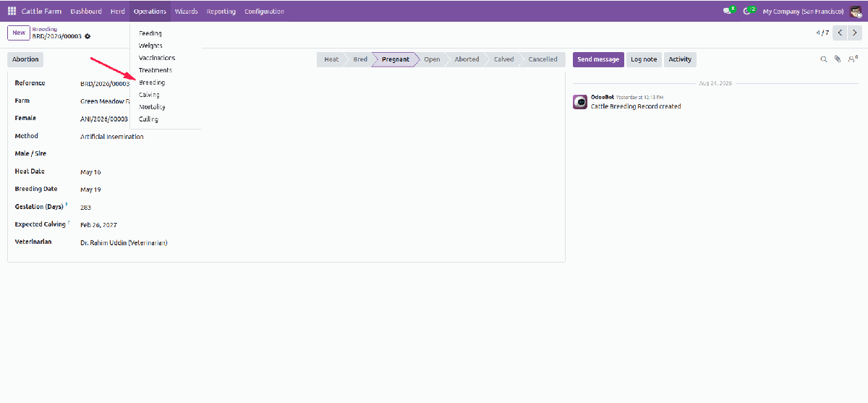Select Feeding from Operations menu
The image size is (868, 403).
tap(165, 33)
